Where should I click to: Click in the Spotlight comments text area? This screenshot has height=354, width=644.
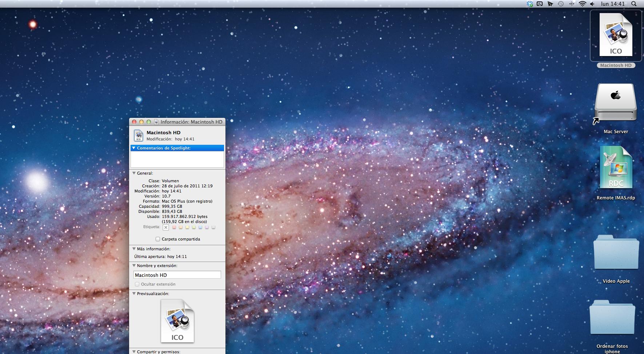177,159
